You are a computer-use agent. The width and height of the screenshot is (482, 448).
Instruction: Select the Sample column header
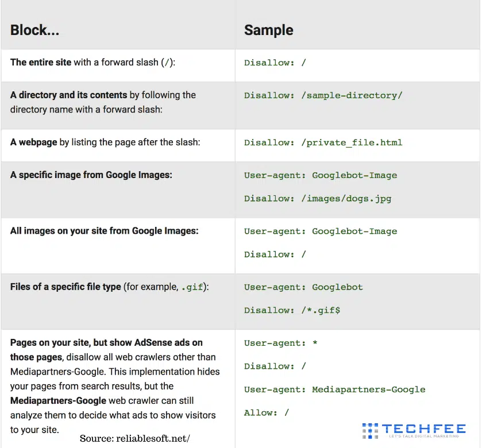click(269, 30)
